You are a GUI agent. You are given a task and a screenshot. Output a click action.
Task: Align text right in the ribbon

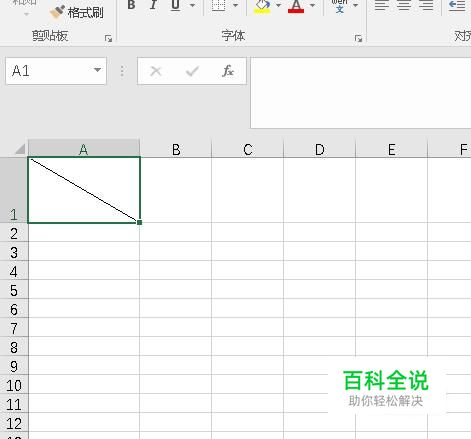(426, 5)
